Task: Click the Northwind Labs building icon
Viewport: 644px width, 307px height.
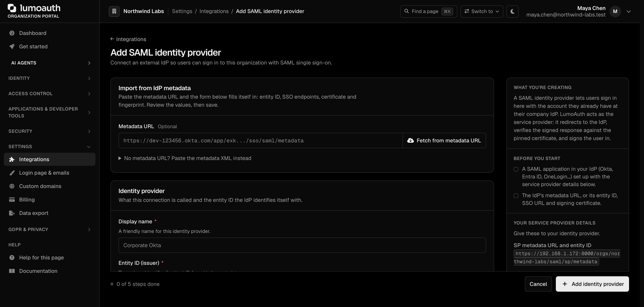Action: (x=114, y=11)
